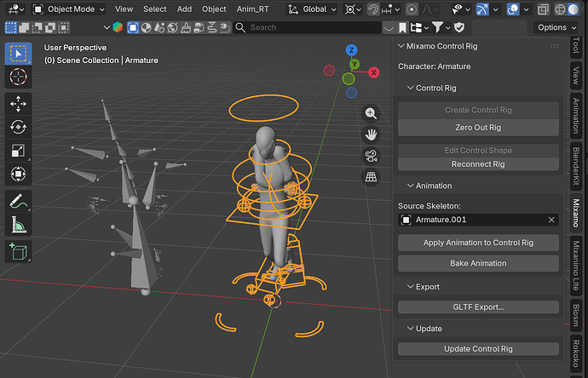Switch to the BlenderKit sidebar tab
Viewport: 588px width, 378px height.
pos(576,166)
